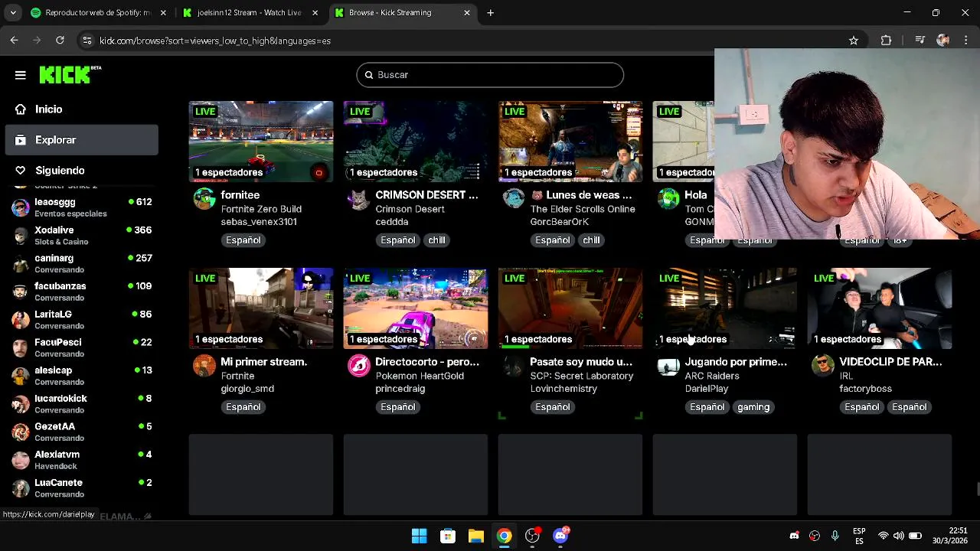Open facubanzas channel in followed list
This screenshot has width=980, height=551.
coord(82,292)
